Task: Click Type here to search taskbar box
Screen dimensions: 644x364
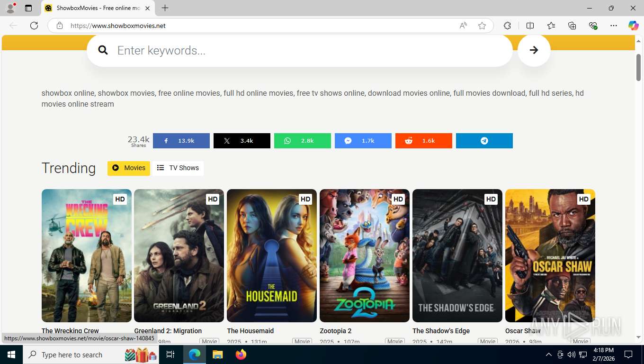Action: (x=92, y=355)
